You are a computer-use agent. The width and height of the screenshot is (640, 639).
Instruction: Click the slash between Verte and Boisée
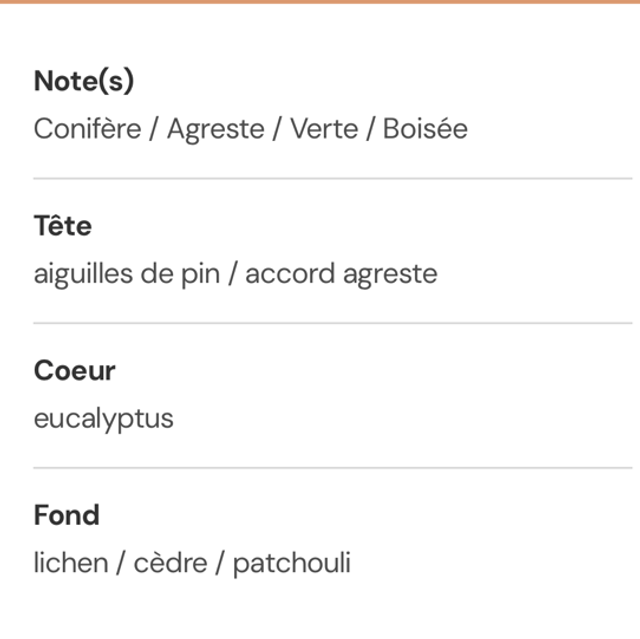[370, 129]
